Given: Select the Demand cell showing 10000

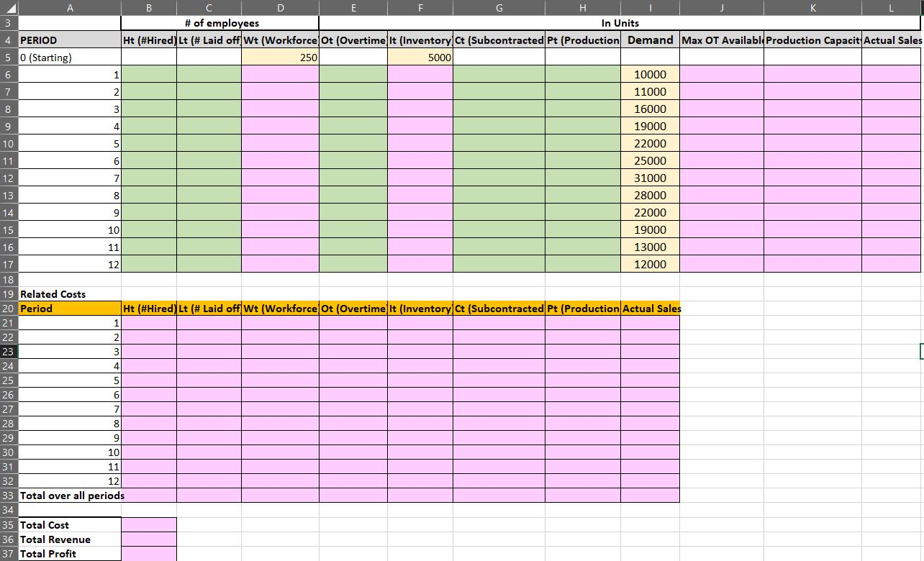Looking at the screenshot, I should 650,74.
